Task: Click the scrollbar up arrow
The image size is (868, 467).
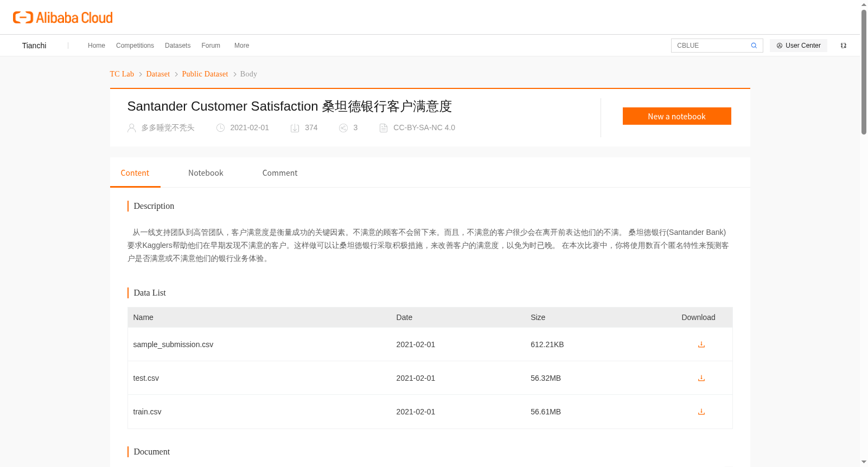Action: (x=864, y=4)
